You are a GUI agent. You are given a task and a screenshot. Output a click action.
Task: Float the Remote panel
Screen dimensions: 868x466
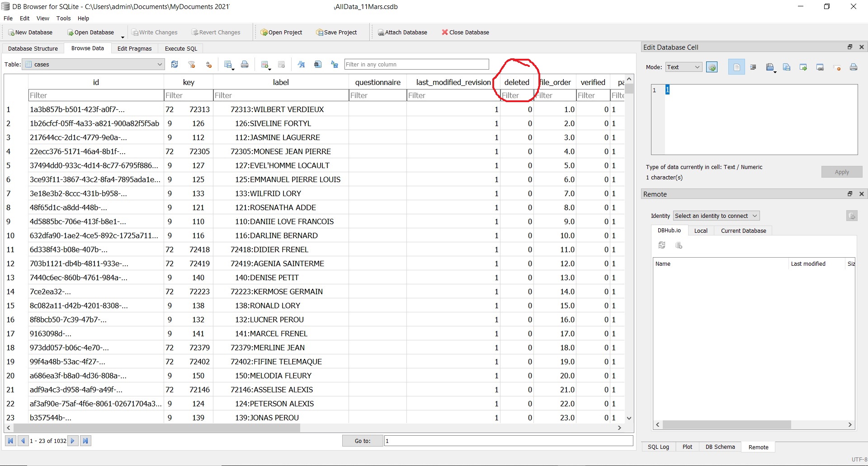(850, 194)
